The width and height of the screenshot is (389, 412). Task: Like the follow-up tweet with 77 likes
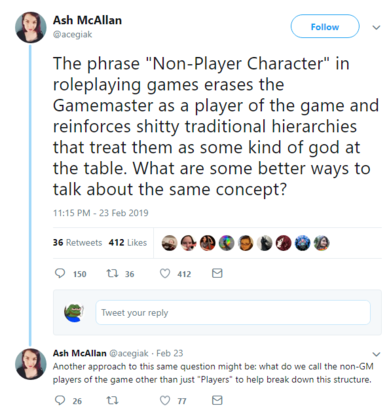(165, 400)
